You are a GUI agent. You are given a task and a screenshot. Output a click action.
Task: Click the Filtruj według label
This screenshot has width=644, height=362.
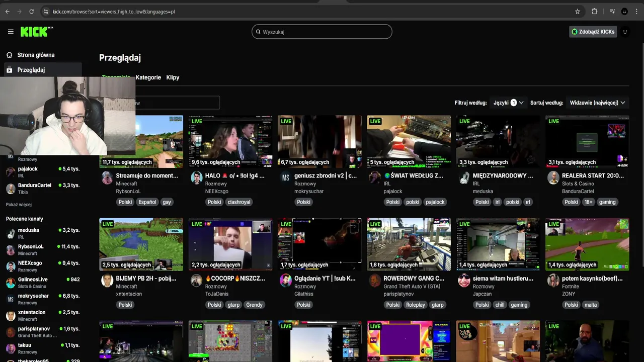[470, 103]
